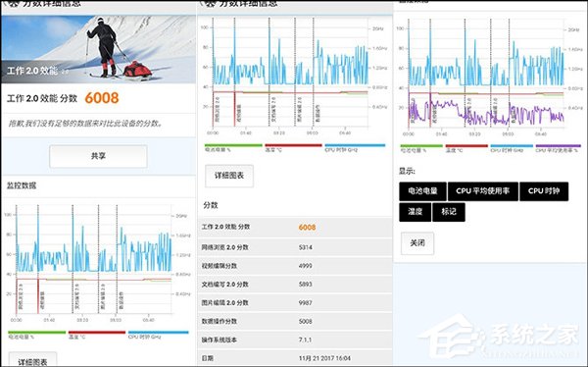This screenshot has width=588, height=367.
Task: Click the red 视频编辑 marker line in left chart
Action: [x=38, y=296]
